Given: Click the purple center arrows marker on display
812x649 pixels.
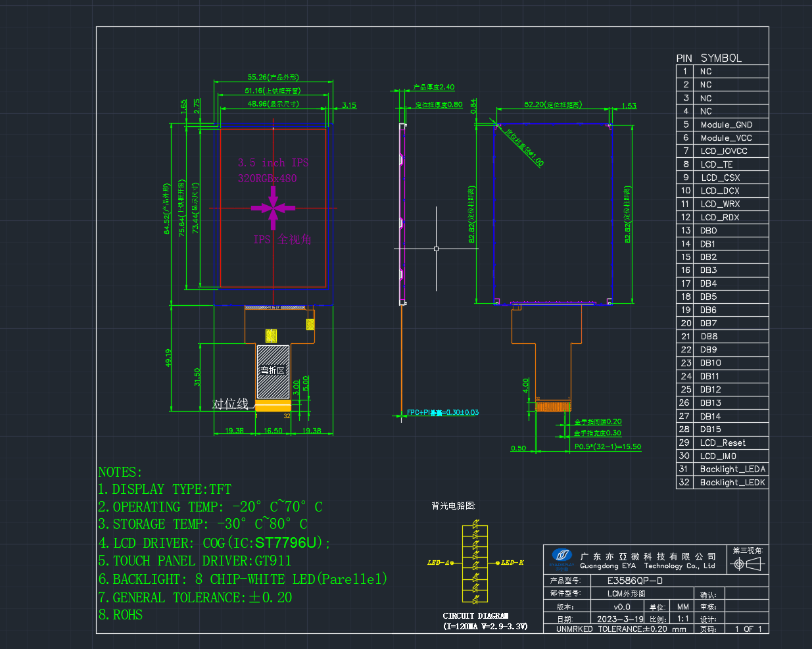Looking at the screenshot, I should [x=273, y=208].
